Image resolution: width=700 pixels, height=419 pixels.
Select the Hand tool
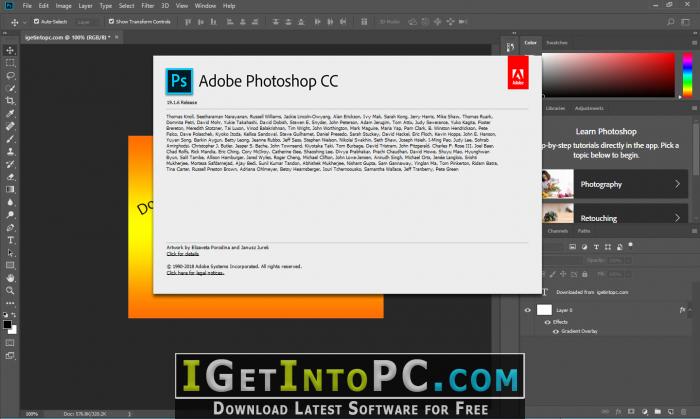click(x=10, y=278)
